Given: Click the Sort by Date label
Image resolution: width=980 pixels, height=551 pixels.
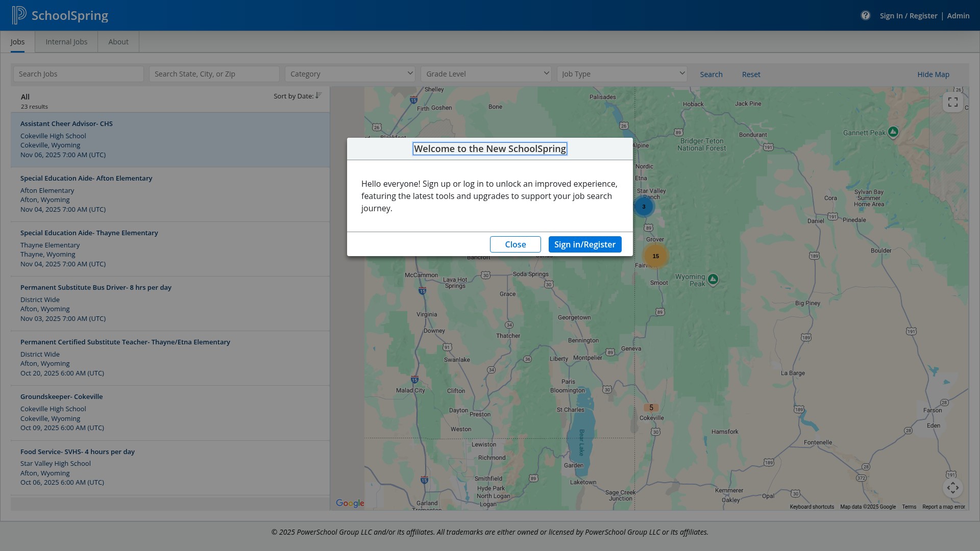Looking at the screenshot, I should pos(293,96).
